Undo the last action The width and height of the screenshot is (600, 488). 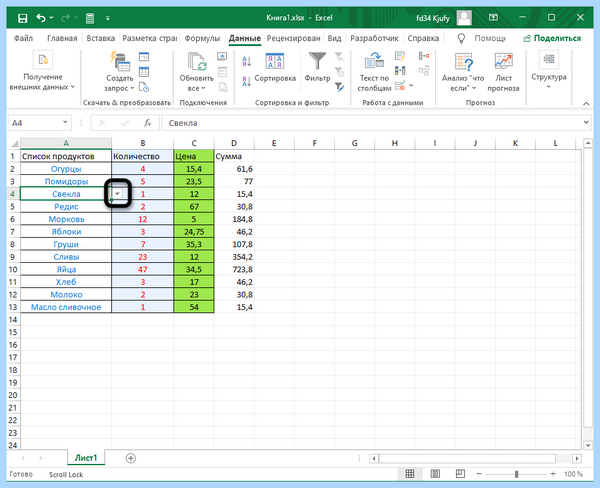41,18
